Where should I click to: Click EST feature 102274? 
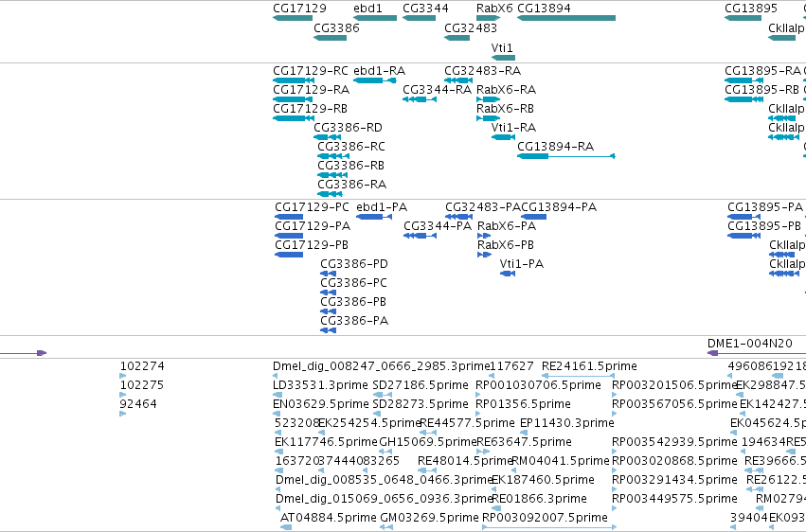point(123,377)
